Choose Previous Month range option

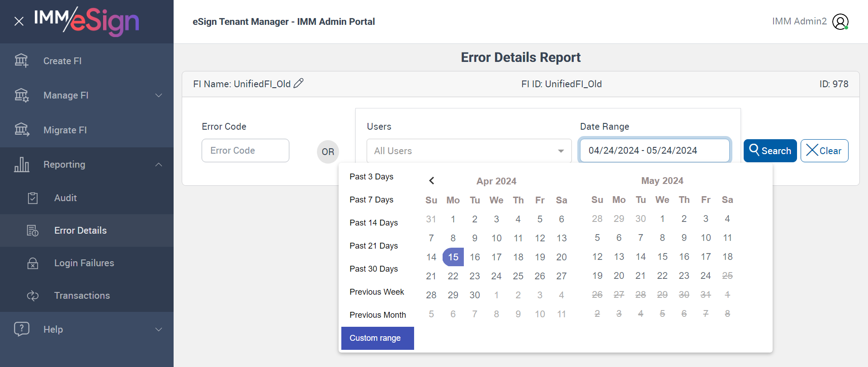(377, 315)
